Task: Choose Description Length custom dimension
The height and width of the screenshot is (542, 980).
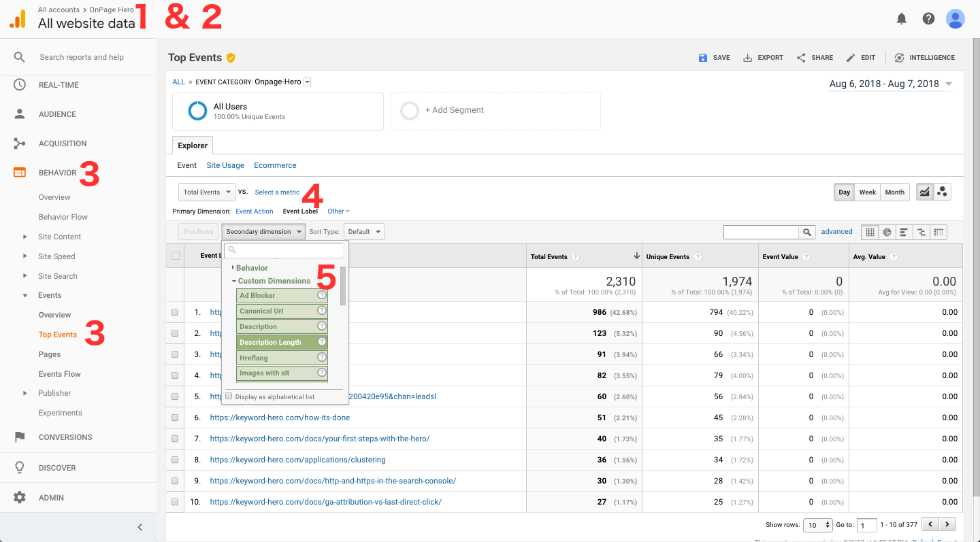Action: [282, 342]
